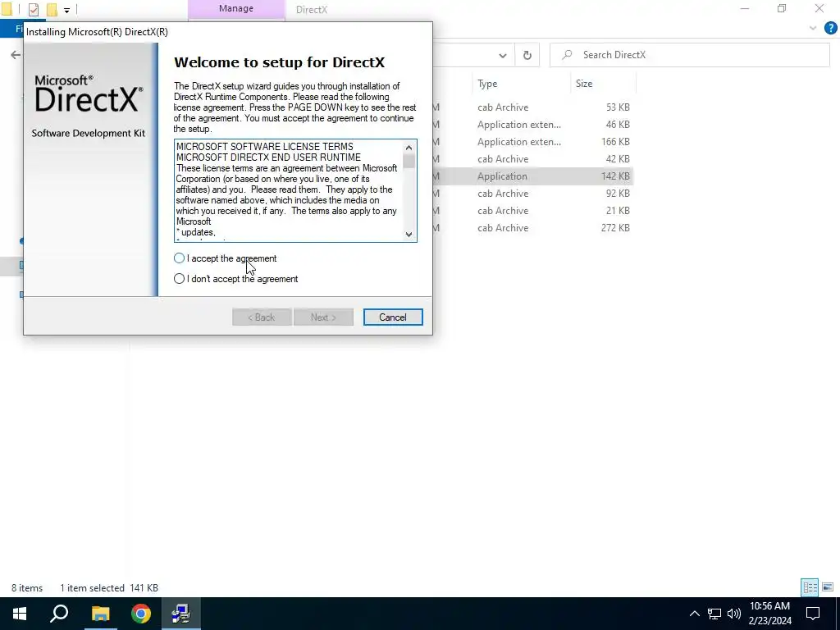Screen dimensions: 840x630
Task: Expand the Explorer ribbon chevron
Action: [x=813, y=29]
